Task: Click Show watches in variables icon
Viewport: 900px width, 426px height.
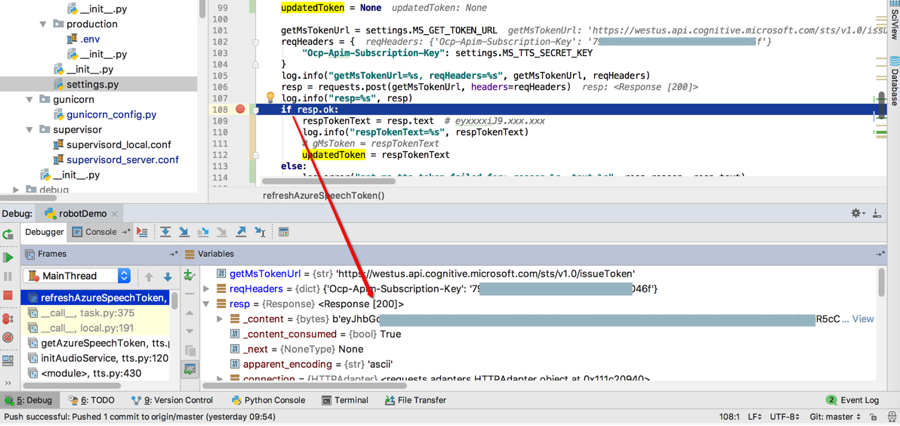Action: click(x=190, y=369)
